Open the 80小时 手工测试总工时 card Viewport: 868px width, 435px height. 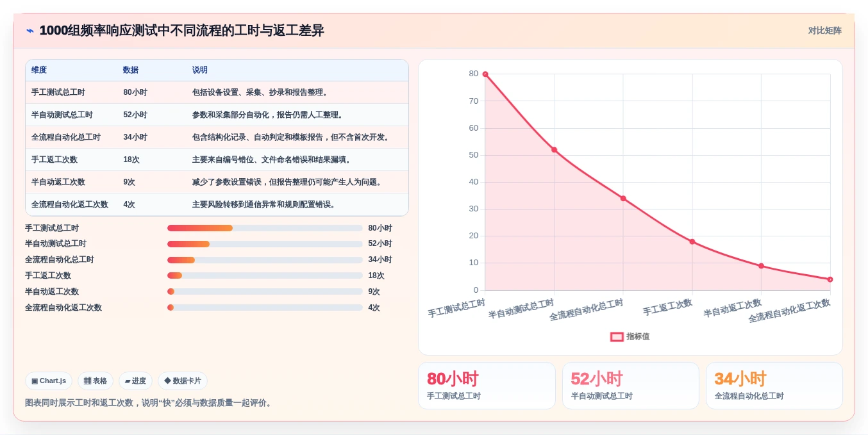[x=487, y=386]
